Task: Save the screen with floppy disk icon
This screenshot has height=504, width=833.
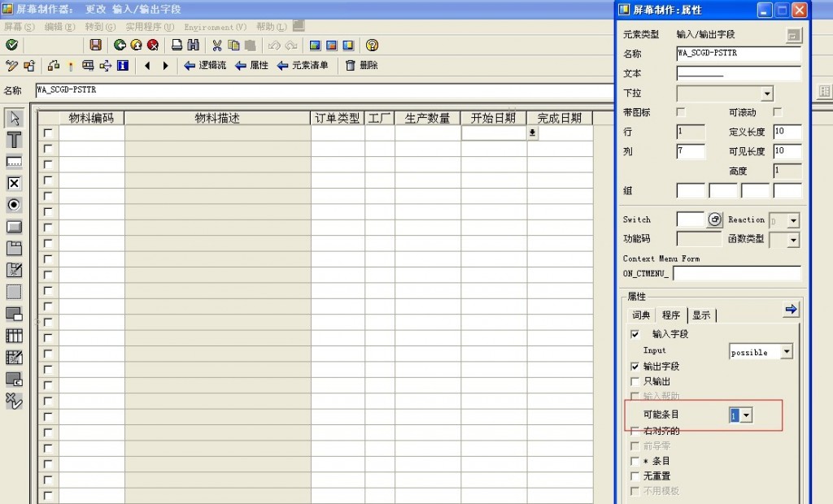Action: (96, 46)
